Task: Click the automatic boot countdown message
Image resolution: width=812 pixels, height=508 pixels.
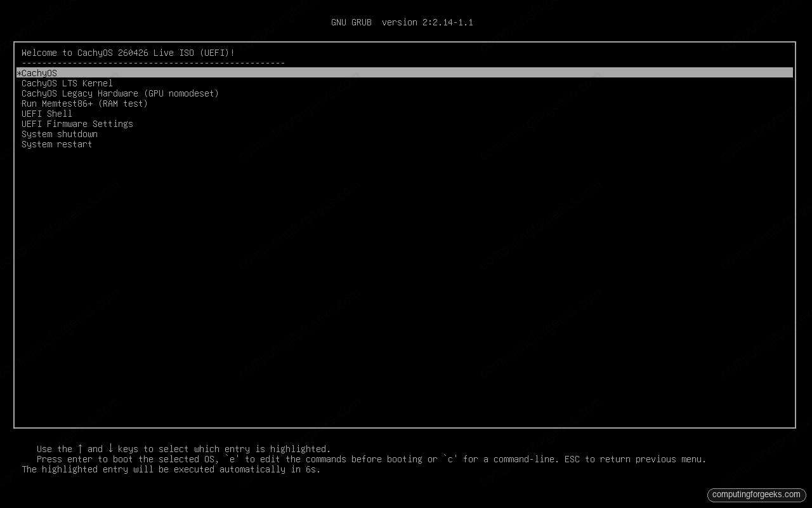Action: [171, 469]
